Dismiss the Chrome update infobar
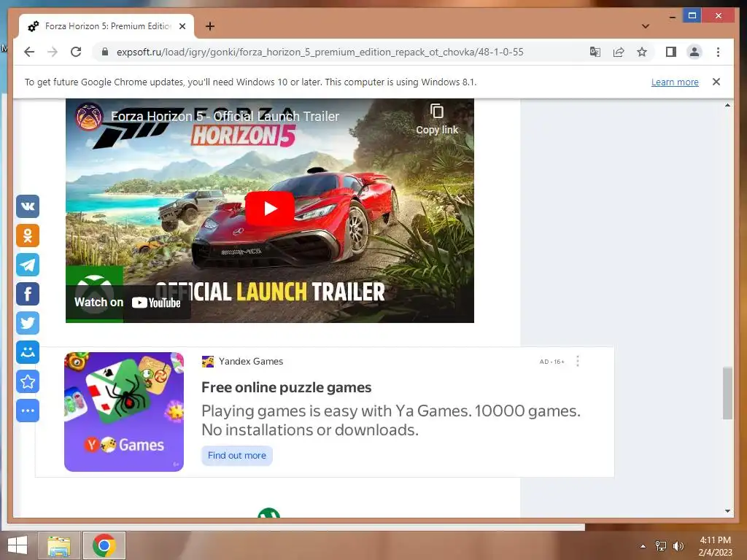 (x=716, y=82)
